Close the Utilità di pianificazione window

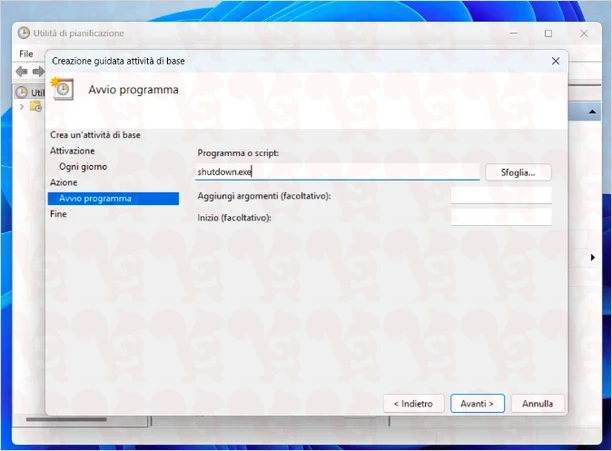(584, 34)
